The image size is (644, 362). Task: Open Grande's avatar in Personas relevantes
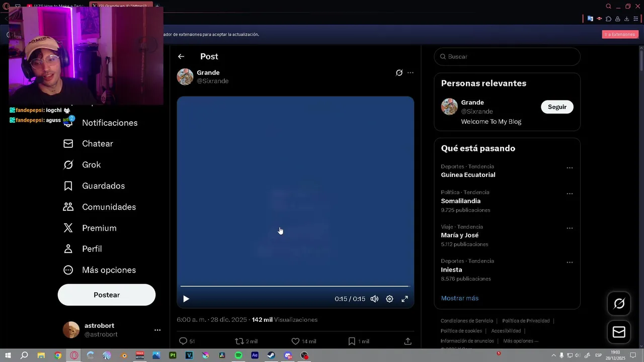point(449,107)
